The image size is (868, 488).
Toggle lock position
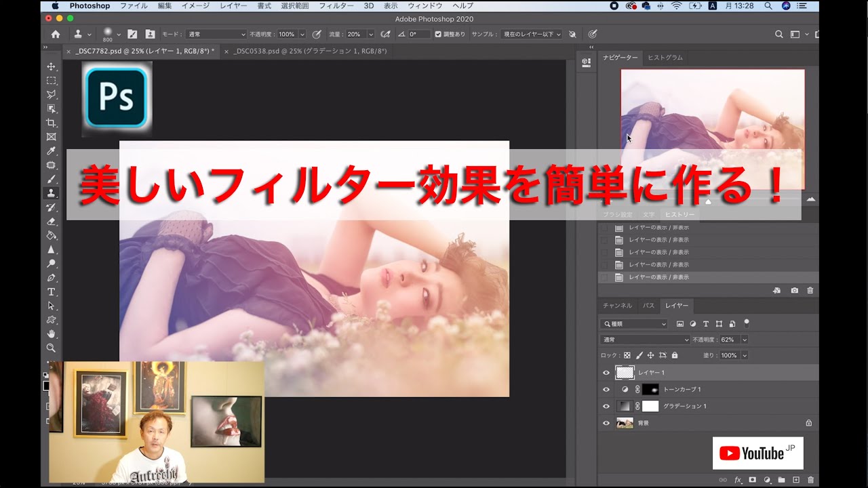[650, 355]
